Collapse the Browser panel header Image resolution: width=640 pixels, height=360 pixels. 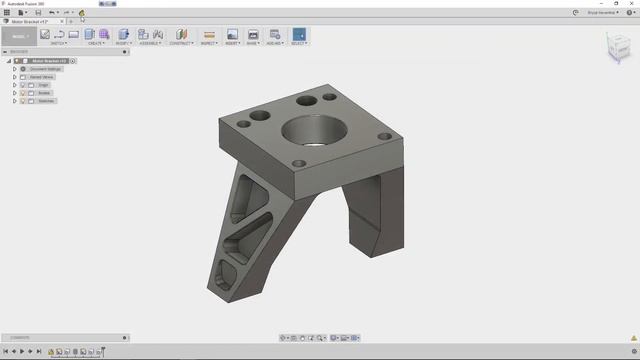[5, 52]
